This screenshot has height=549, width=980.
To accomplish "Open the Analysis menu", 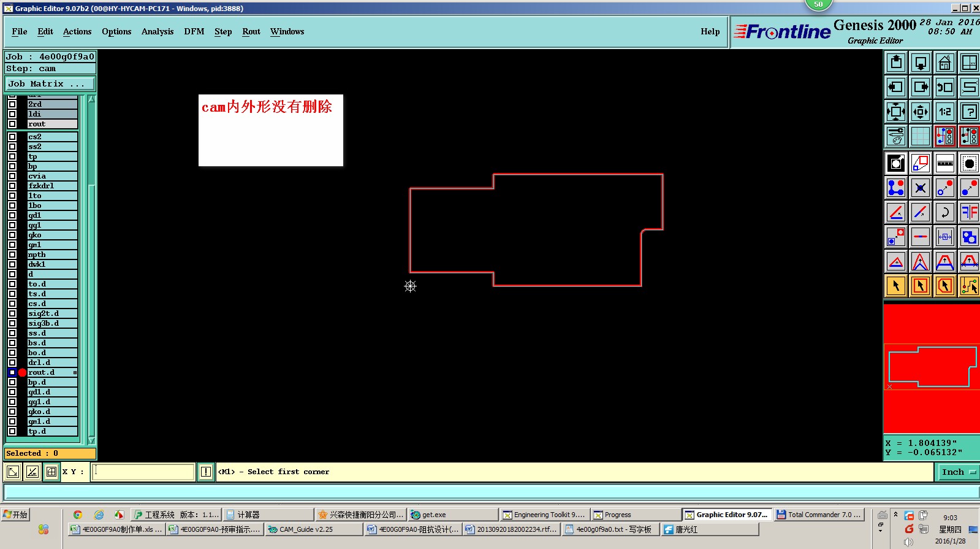I will coord(158,32).
